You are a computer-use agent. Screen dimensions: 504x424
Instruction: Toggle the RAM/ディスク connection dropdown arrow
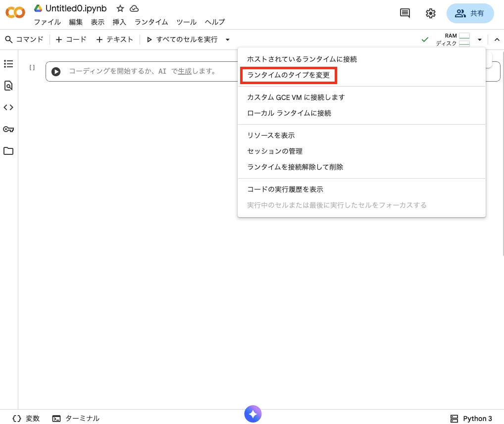click(x=479, y=40)
